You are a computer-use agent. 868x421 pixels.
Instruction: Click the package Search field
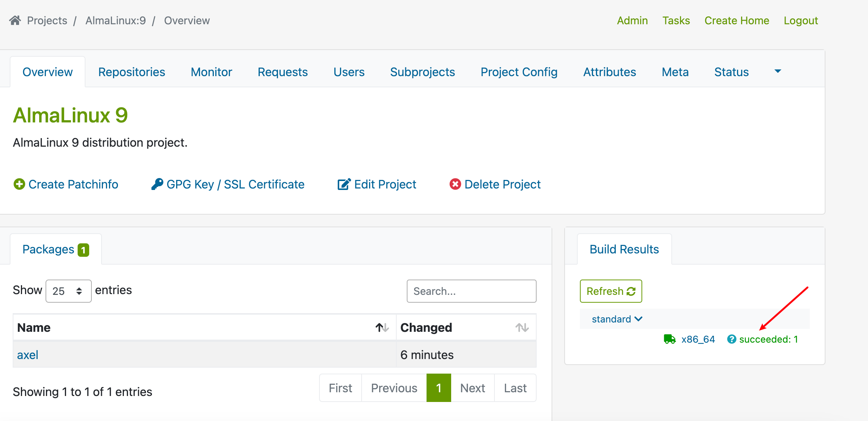[x=472, y=291]
